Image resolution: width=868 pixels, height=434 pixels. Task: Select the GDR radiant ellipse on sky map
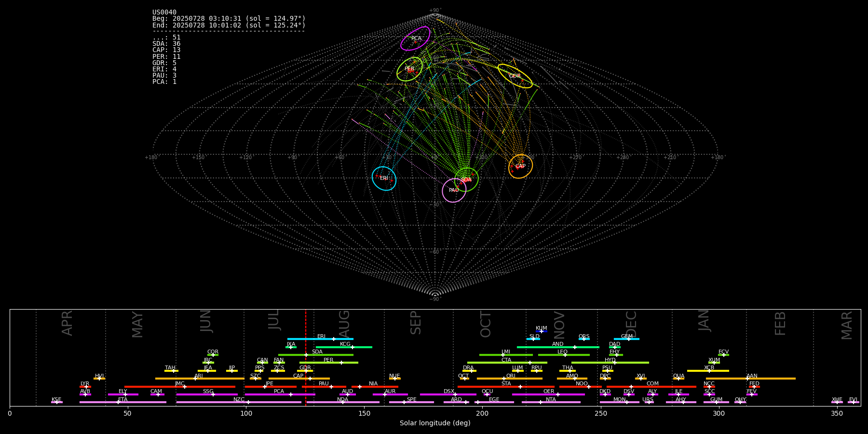click(x=515, y=76)
